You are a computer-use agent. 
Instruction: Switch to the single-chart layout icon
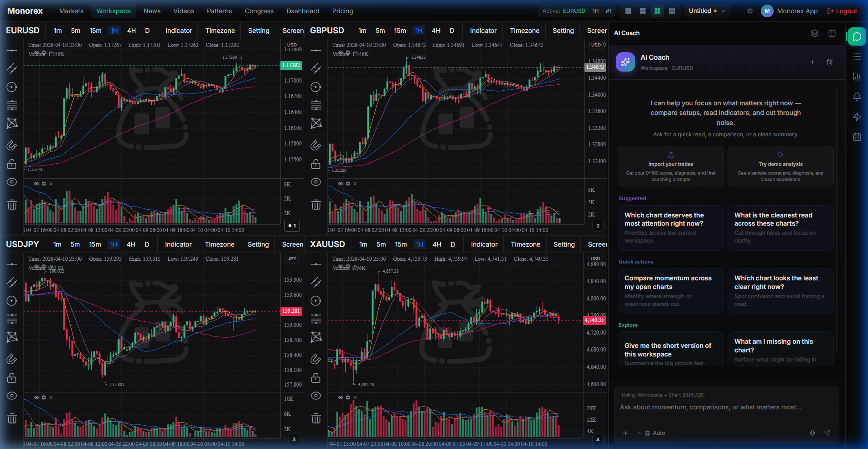pyautogui.click(x=628, y=11)
